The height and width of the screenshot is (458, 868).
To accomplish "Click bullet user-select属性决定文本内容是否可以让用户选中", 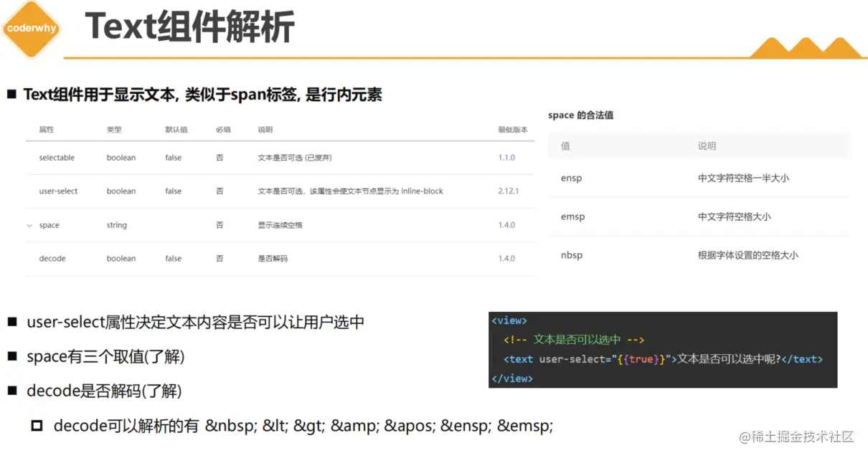I will click(x=195, y=323).
